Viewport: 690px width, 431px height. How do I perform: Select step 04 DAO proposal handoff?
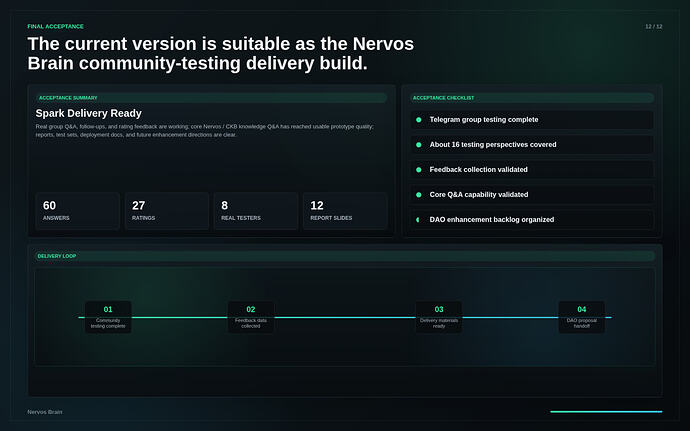tap(581, 317)
